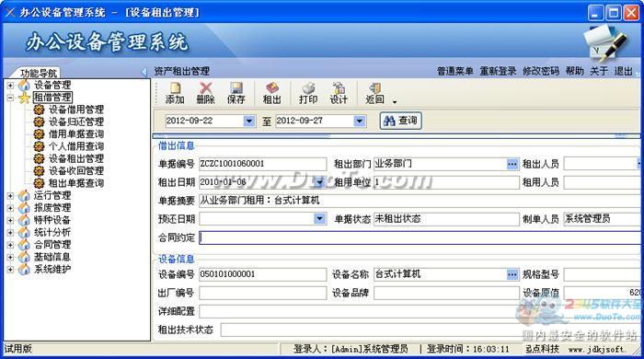644x359 pixels.
Task: Open the end date 2012-09-27 dropdown
Action: click(x=360, y=121)
